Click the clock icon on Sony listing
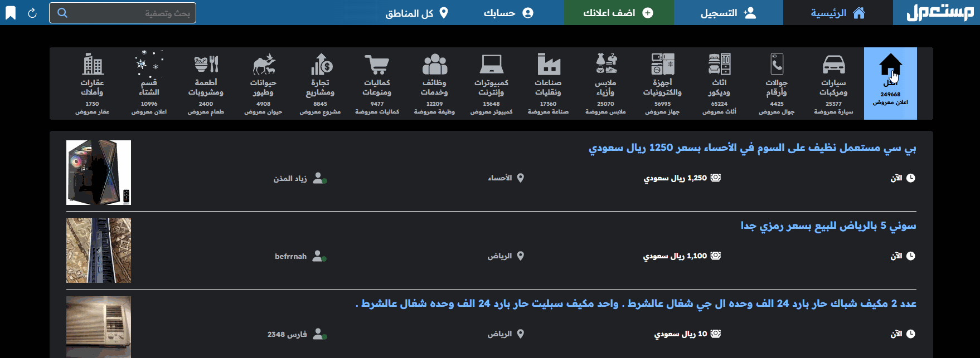 pos(911,256)
